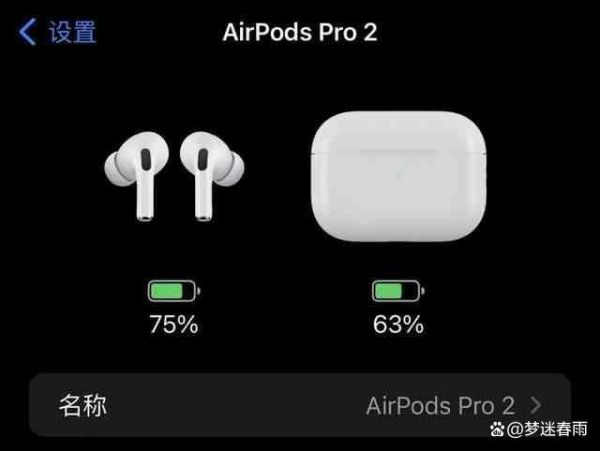The height and width of the screenshot is (451, 600).
Task: Click the 63% case battery percentage
Action: click(398, 324)
